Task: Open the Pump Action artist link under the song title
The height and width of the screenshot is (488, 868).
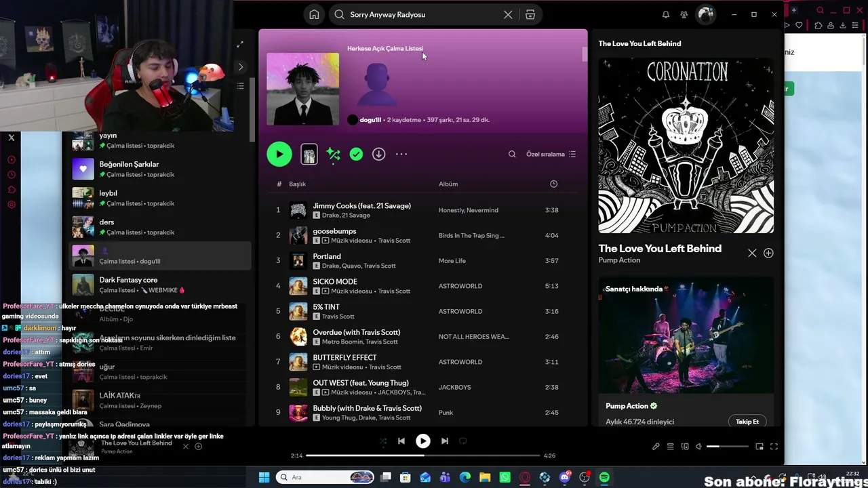Action: point(619,260)
